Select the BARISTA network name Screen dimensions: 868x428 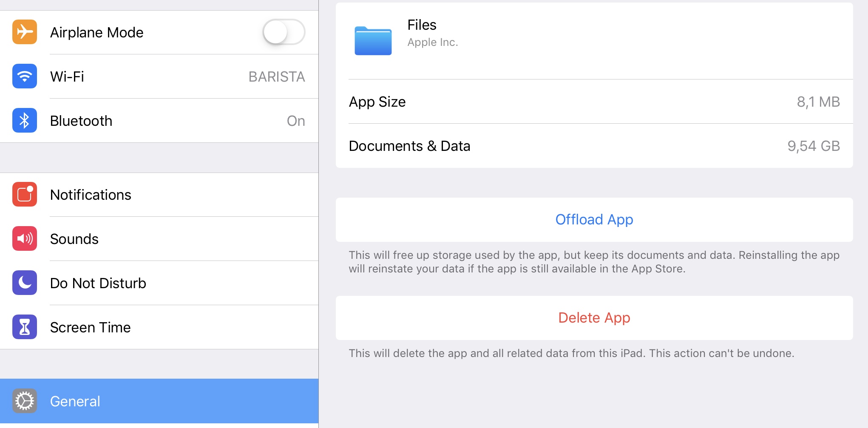coord(277,77)
